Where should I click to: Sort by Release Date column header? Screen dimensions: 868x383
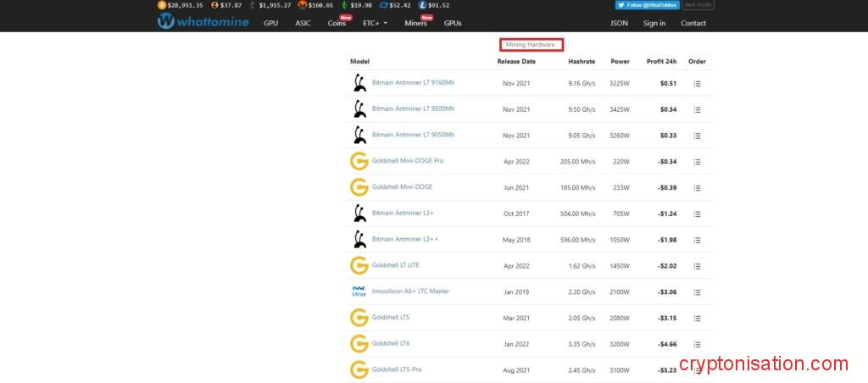point(516,62)
